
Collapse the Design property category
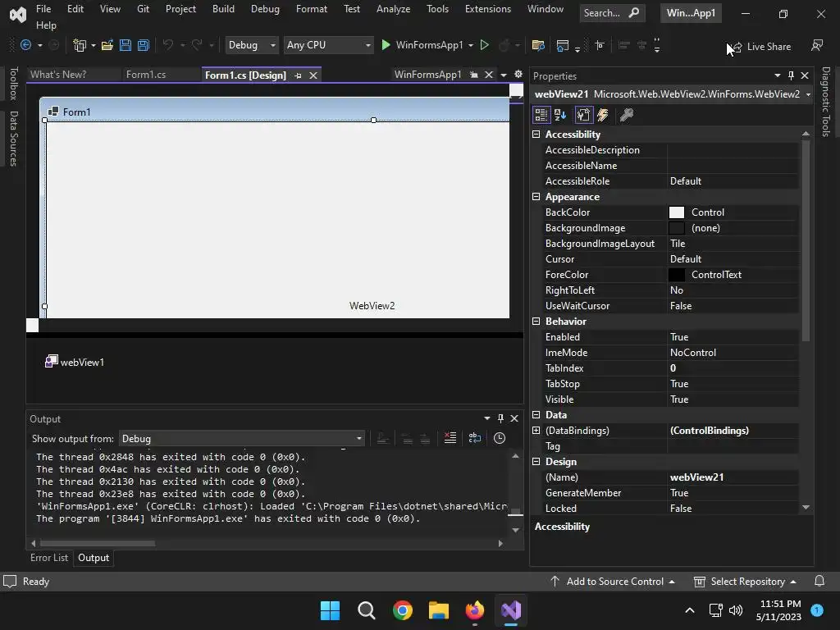coord(536,461)
